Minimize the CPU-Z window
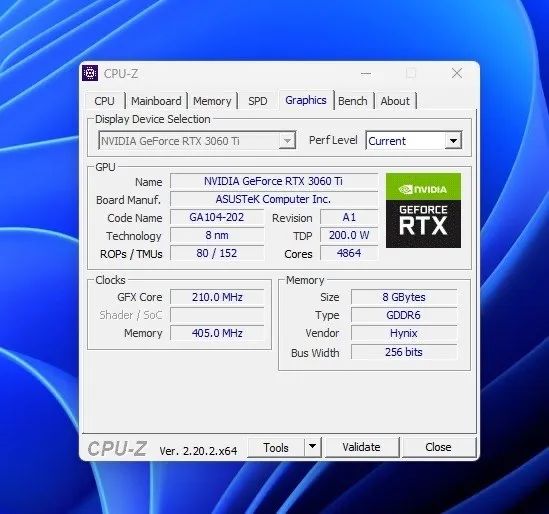 click(x=366, y=74)
